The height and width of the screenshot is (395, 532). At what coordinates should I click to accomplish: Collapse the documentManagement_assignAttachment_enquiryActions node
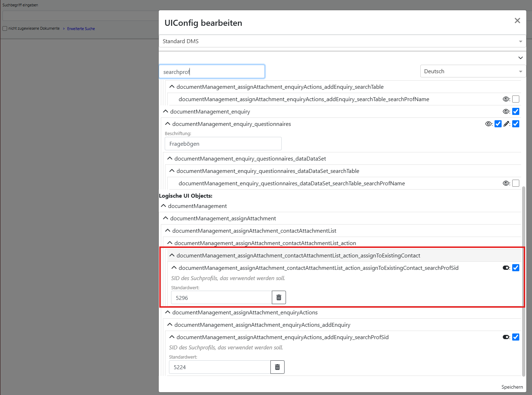coord(168,312)
